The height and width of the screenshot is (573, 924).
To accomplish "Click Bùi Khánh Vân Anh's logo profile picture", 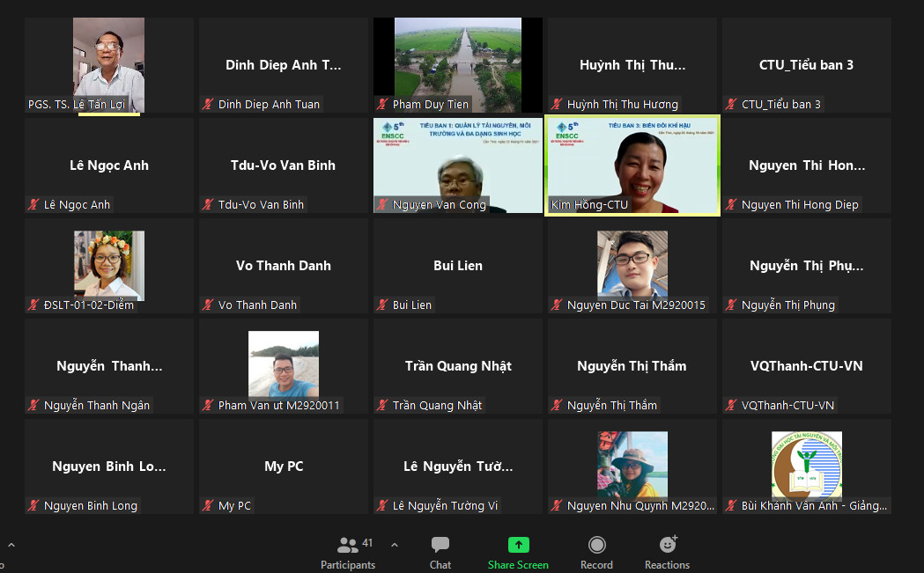I will [x=806, y=465].
